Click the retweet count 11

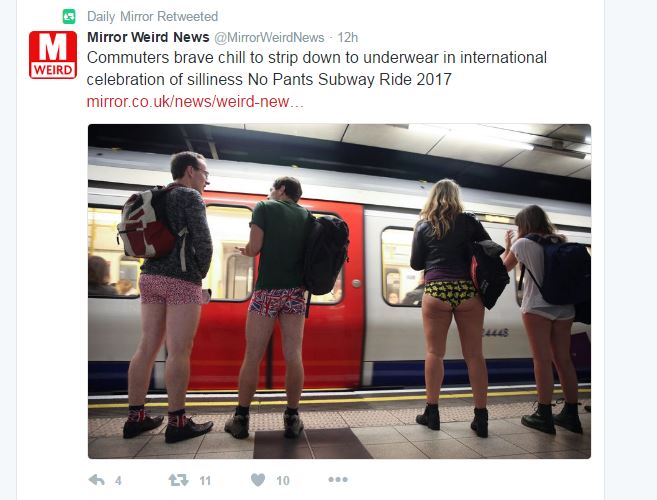[x=205, y=481]
